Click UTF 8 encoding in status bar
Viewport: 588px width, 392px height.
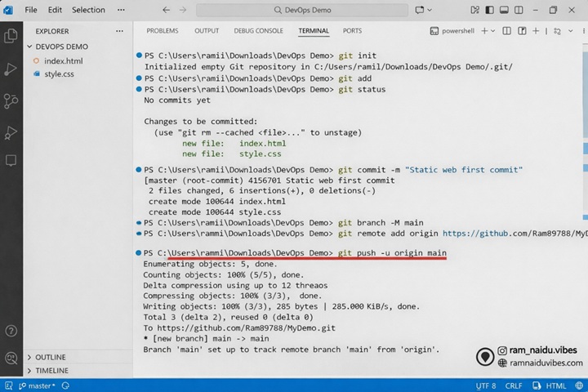pos(485,385)
